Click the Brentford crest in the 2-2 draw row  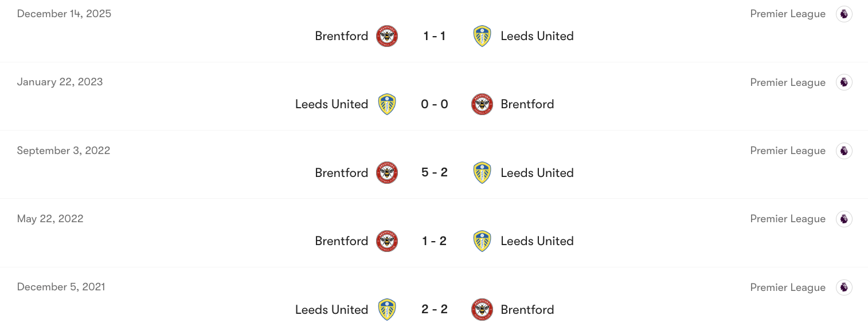tap(482, 309)
